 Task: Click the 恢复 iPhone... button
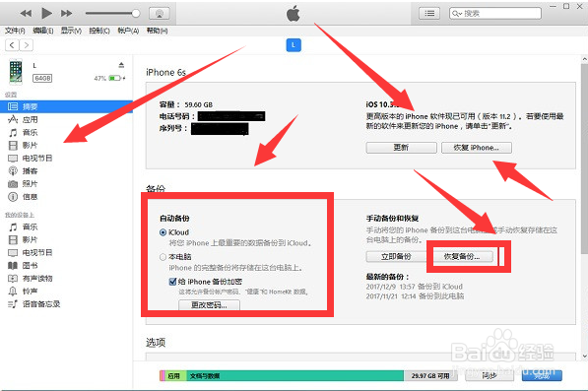(x=477, y=148)
